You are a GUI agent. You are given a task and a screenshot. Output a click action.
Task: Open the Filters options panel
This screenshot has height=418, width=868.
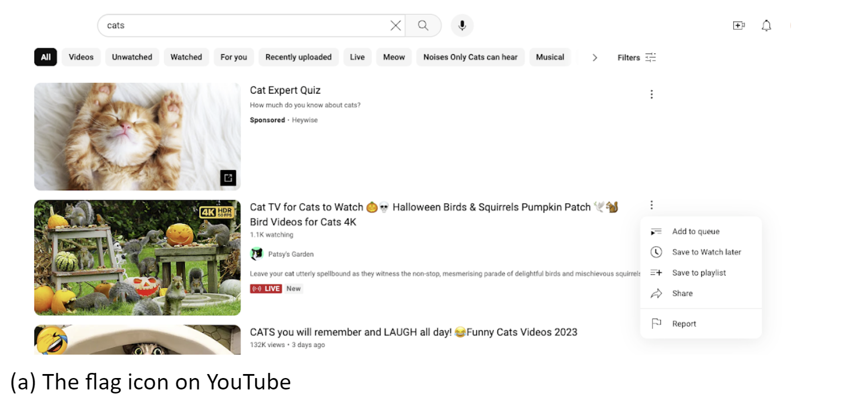(x=637, y=58)
